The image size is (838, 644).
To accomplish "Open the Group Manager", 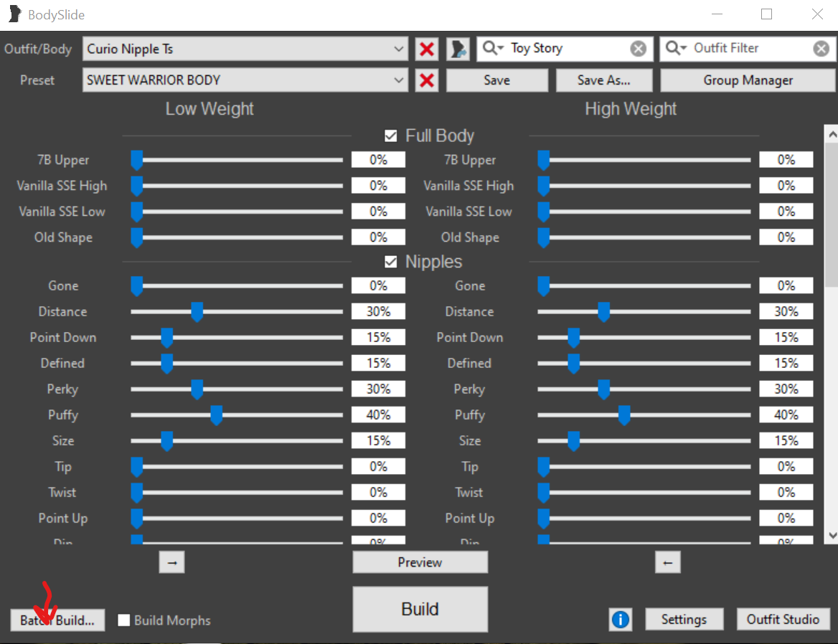I will 748,80.
